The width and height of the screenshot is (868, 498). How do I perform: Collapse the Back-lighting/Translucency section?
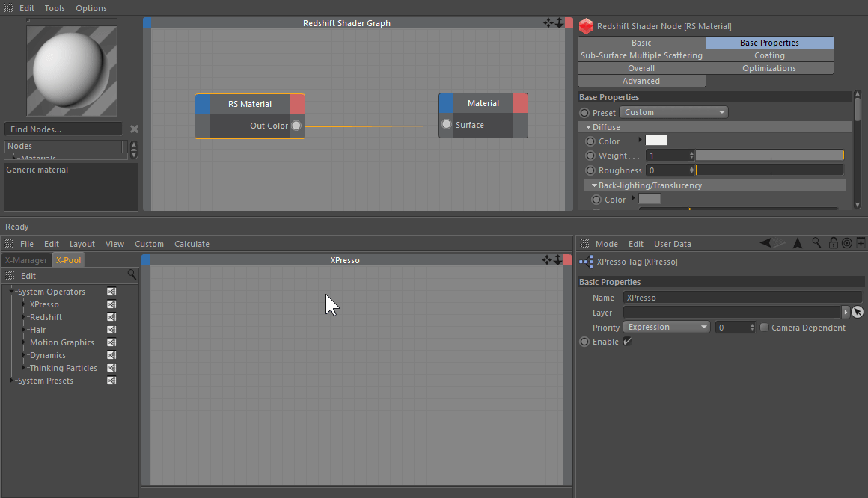595,185
